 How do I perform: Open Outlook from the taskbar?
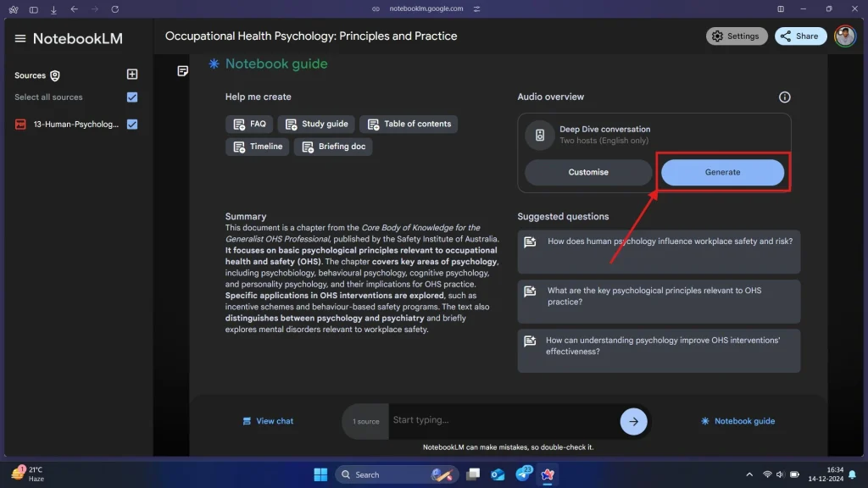click(x=498, y=474)
